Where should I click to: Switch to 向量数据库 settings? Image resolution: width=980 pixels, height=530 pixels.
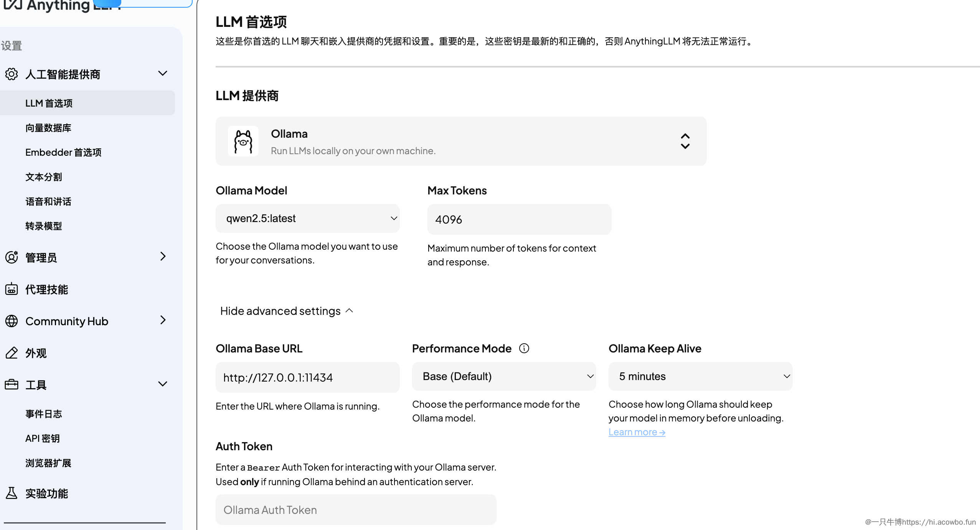(48, 128)
